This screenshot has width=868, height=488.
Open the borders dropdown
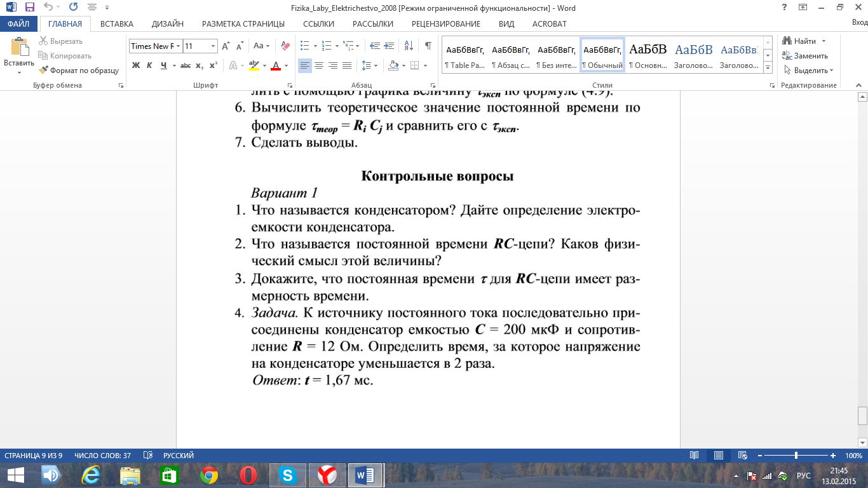[424, 65]
